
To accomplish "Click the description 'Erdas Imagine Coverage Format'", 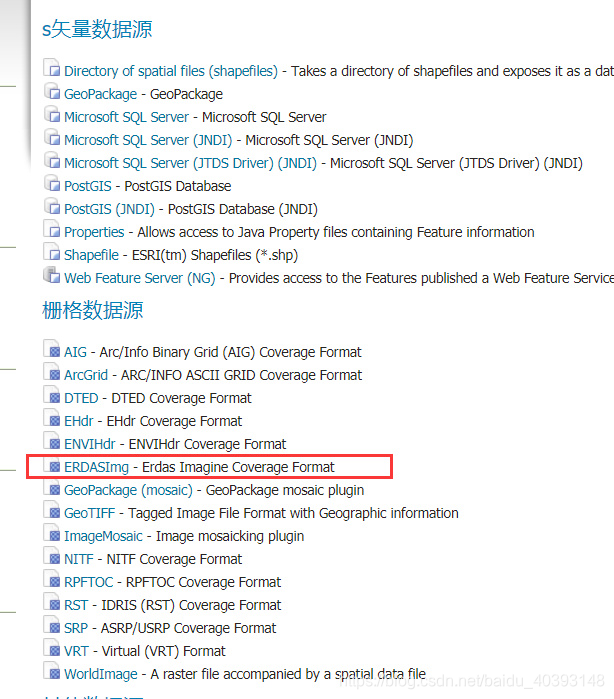I will point(238,468).
